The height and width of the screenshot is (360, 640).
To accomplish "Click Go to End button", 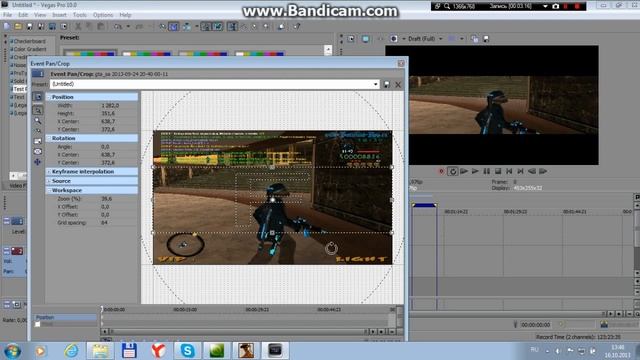I will (x=520, y=171).
